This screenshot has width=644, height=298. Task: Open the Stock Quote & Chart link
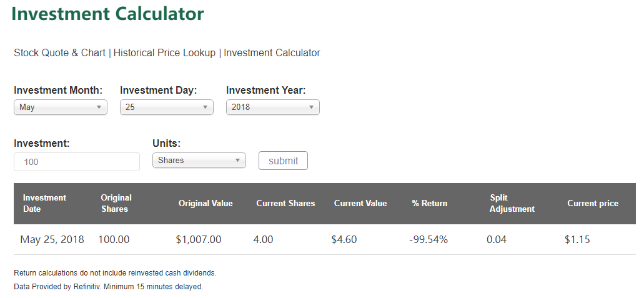59,53
